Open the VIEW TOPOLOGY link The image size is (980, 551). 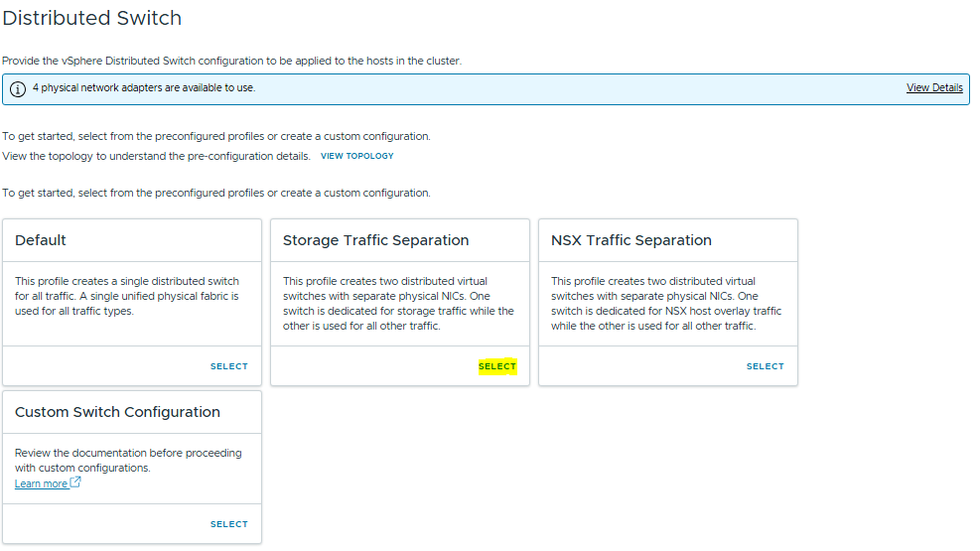356,157
